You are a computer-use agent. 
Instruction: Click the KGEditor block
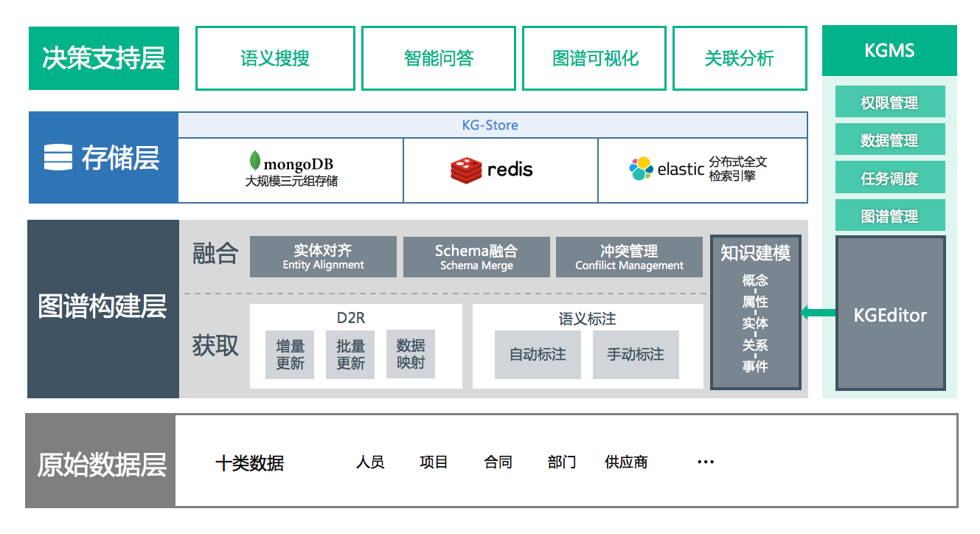pos(890,313)
